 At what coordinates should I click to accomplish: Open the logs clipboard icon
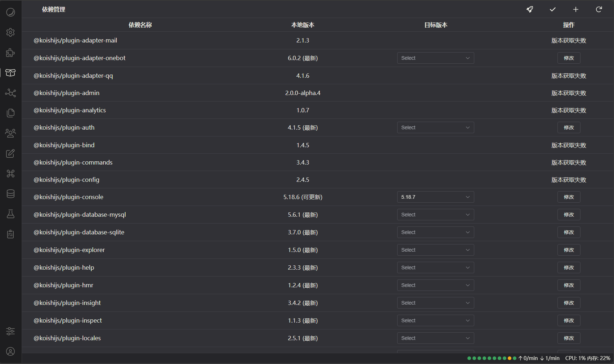[x=10, y=234]
